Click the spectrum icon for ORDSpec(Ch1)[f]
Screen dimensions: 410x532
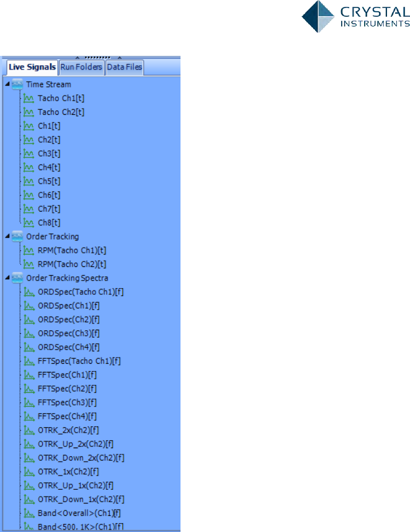29,306
